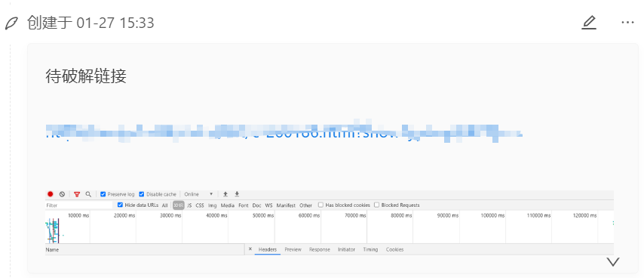
Task: Switch to the Initiator tab
Action: (x=346, y=249)
